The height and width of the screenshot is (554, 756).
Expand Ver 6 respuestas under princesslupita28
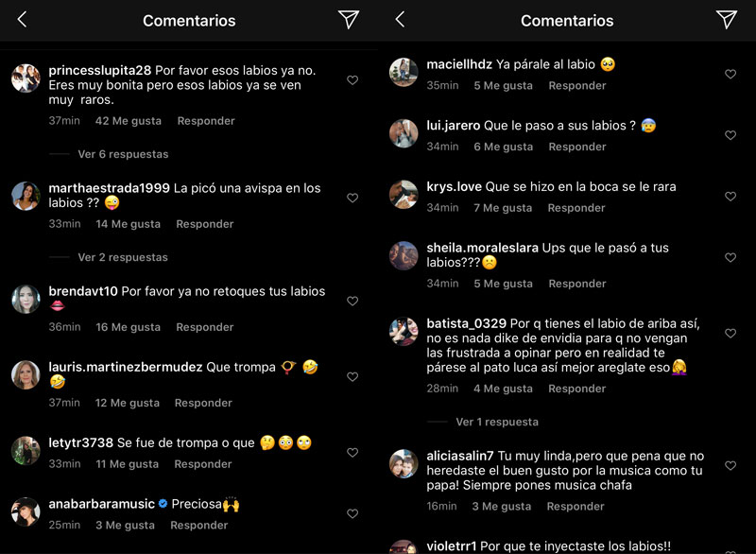123,154
